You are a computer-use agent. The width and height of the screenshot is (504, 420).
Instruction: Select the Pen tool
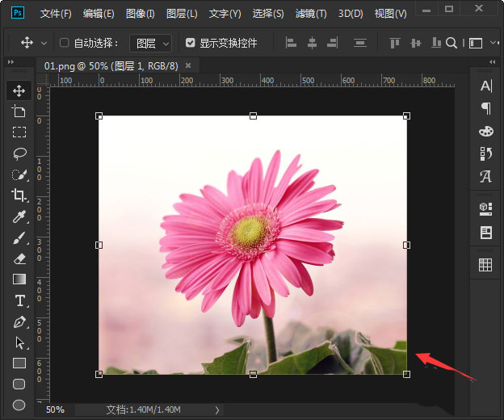click(19, 322)
